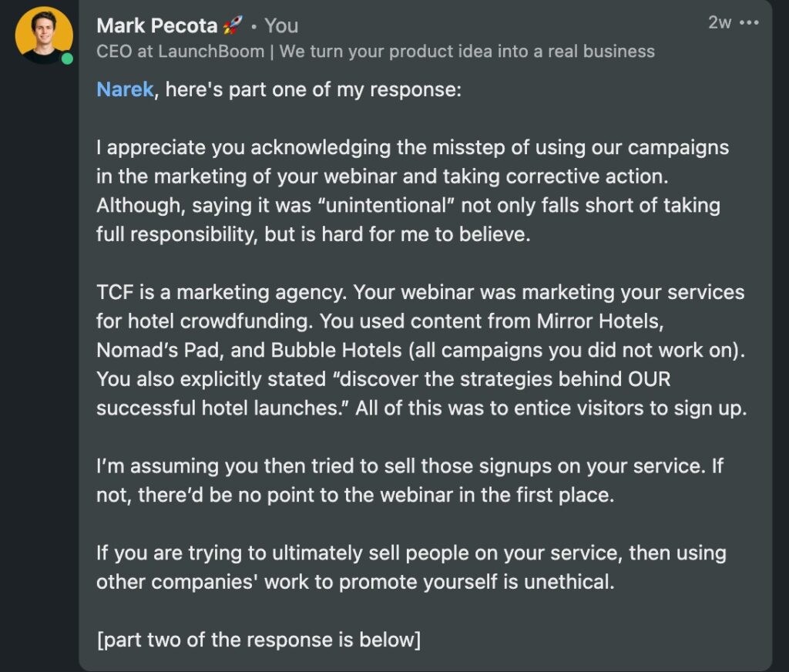This screenshot has width=789, height=672.
Task: Click the rocket emoji beside the name
Action: click(232, 25)
